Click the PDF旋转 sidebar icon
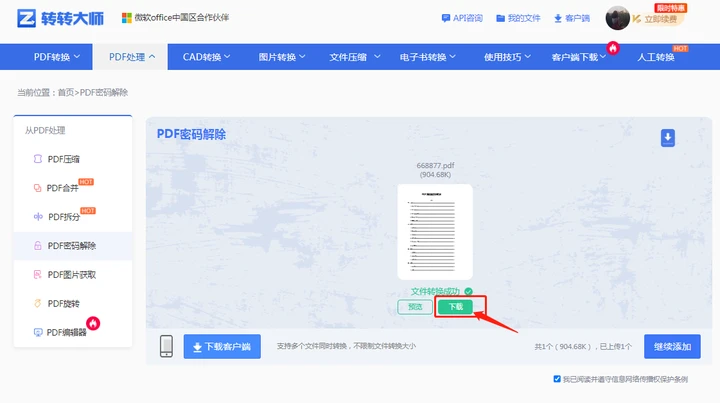 (38, 303)
